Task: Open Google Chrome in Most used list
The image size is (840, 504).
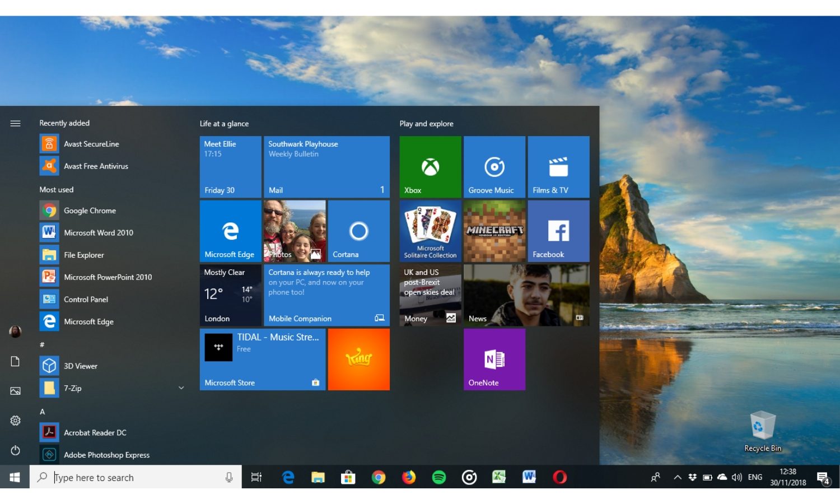Action: (112, 211)
